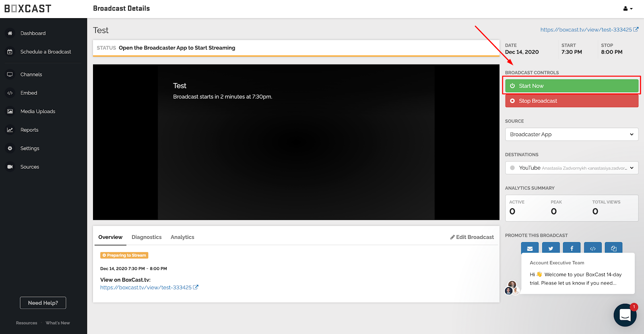
Task: Expand the Source Broadcaster App dropdown
Action: [572, 135]
